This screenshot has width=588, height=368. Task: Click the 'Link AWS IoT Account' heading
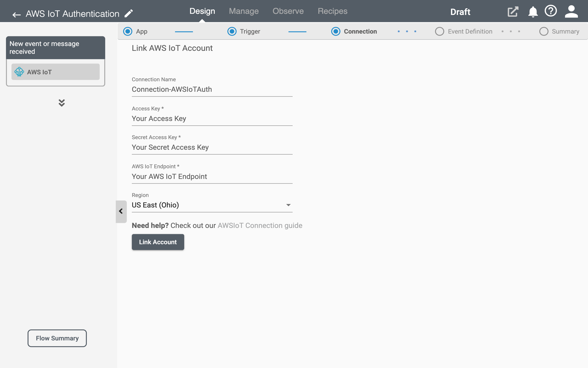coord(172,48)
